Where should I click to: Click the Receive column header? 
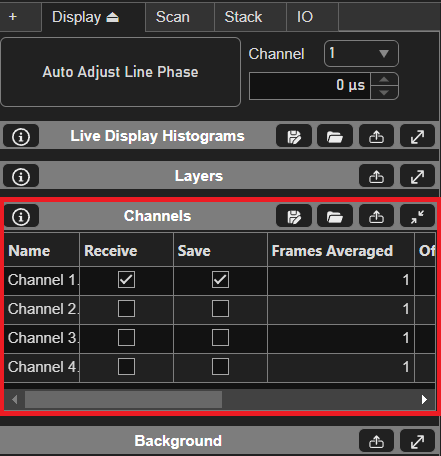pyautogui.click(x=127, y=250)
